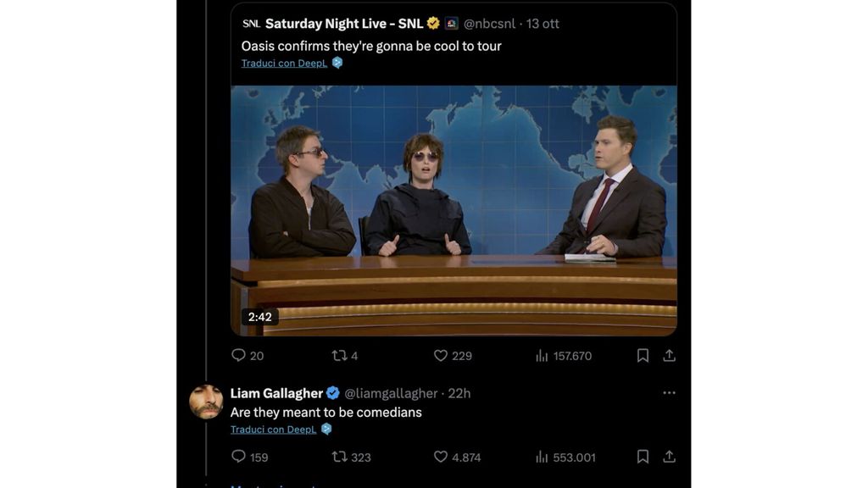The height and width of the screenshot is (488, 868).
Task: Toggle the bookmark on the SNL tweet
Action: click(x=643, y=356)
